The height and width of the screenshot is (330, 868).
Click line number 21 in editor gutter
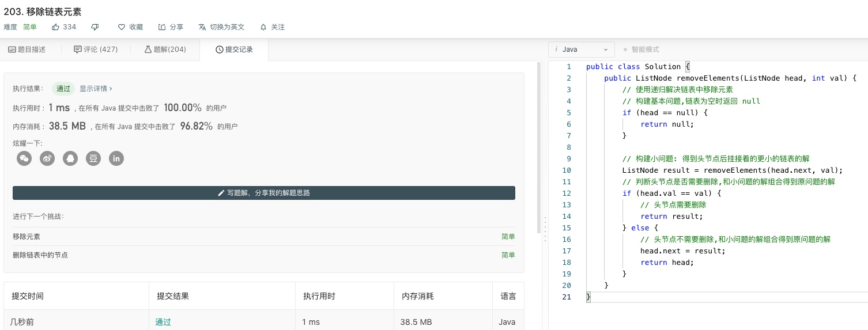(x=566, y=297)
